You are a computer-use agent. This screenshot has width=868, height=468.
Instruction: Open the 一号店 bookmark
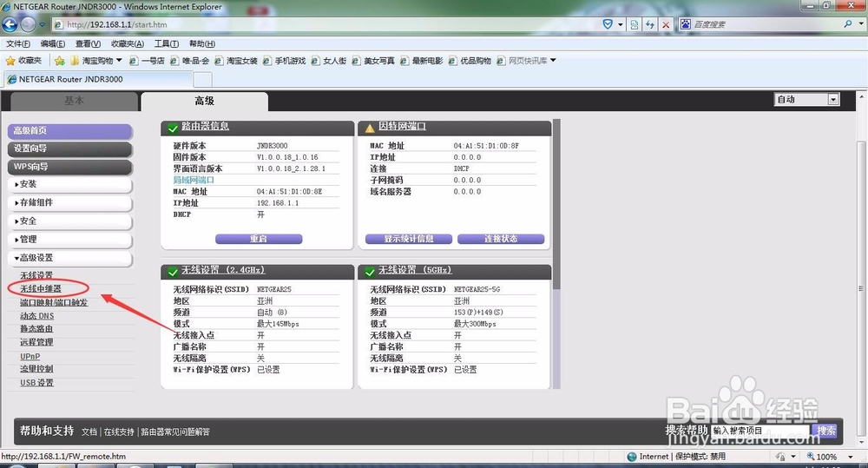tap(147, 61)
